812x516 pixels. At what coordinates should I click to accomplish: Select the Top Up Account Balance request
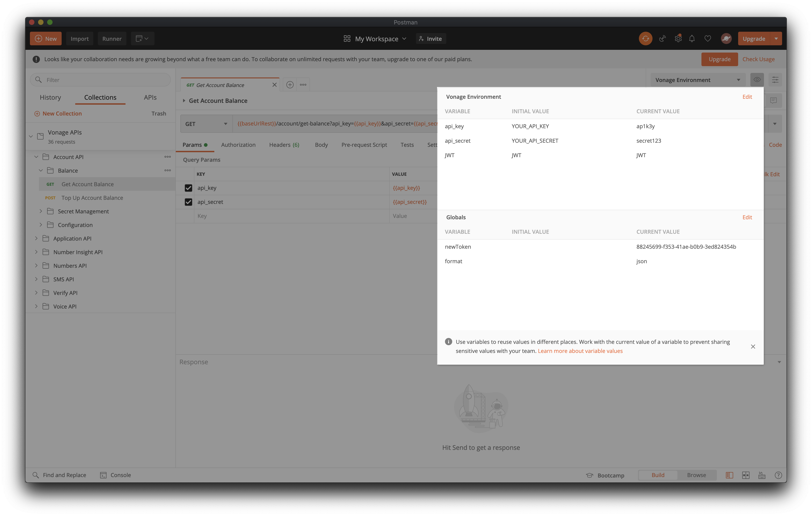(92, 198)
